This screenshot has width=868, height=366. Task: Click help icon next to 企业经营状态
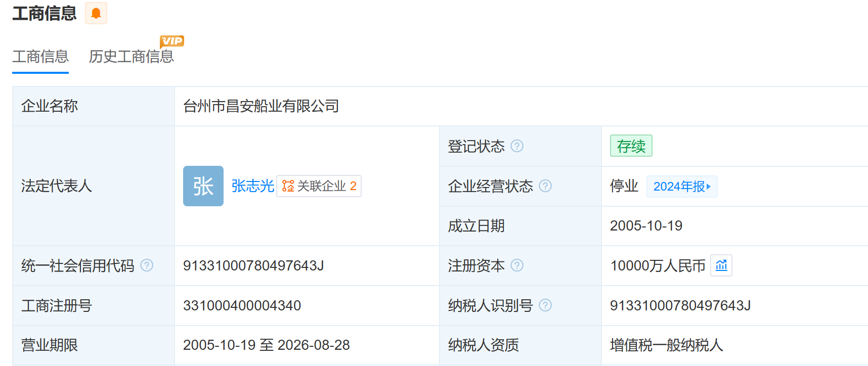(x=545, y=186)
